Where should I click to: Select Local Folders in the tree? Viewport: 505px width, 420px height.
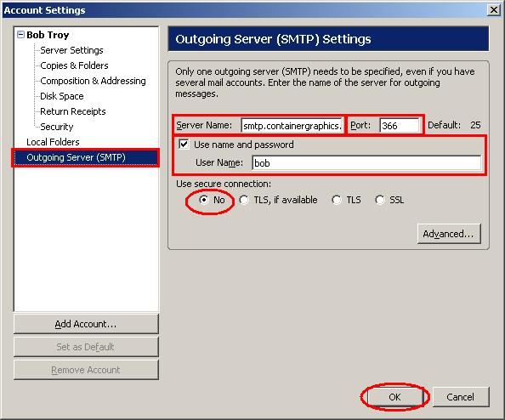(x=53, y=142)
